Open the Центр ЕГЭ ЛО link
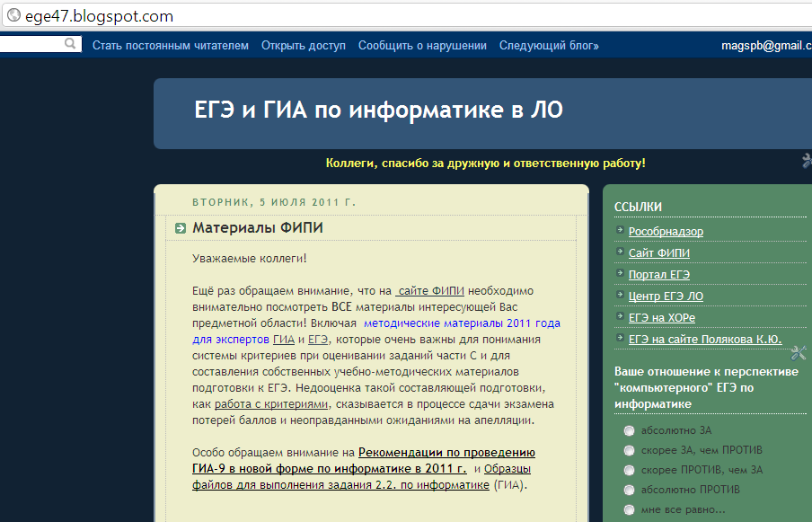The height and width of the screenshot is (522, 812). tap(666, 296)
